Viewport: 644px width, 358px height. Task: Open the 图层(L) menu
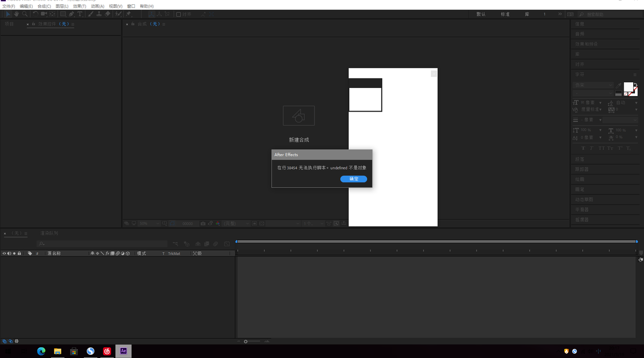[62, 6]
